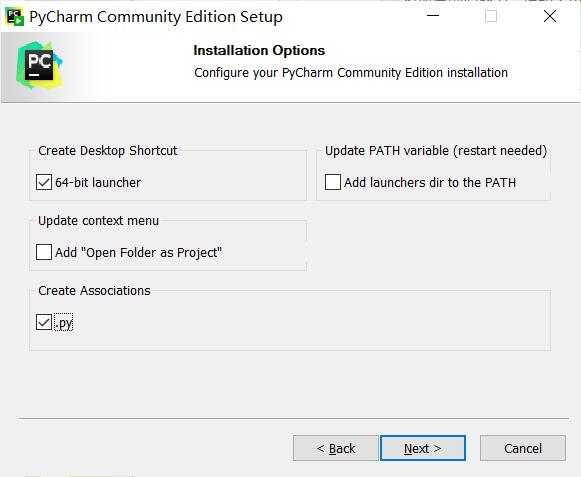Click the Add "Open Folder as Project" label
This screenshot has height=477, width=581.
click(138, 253)
